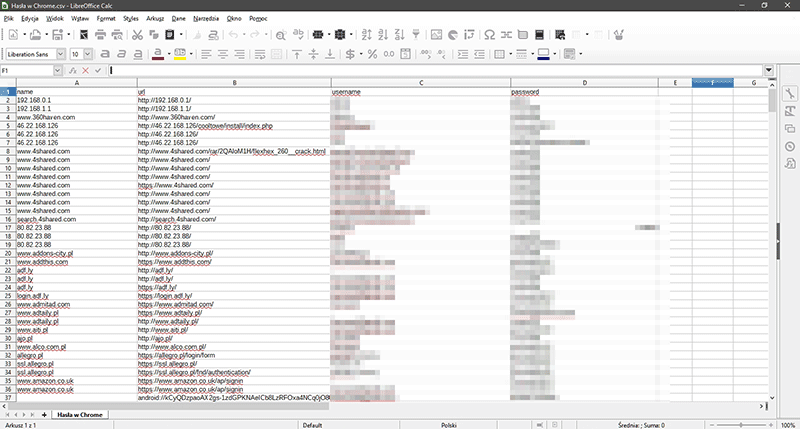This screenshot has height=429, width=800.
Task: Open the conditional formatting dropdown arrow
Action: (581, 54)
